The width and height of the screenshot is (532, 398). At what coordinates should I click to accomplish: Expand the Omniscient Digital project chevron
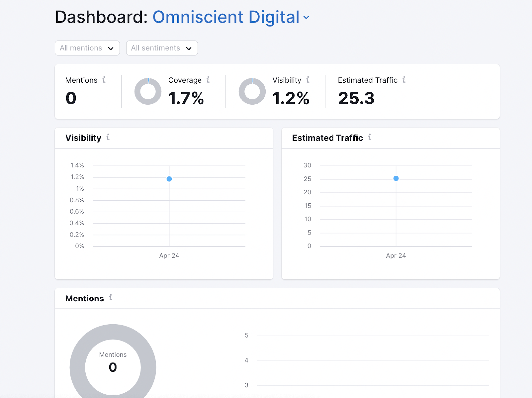coord(306,18)
